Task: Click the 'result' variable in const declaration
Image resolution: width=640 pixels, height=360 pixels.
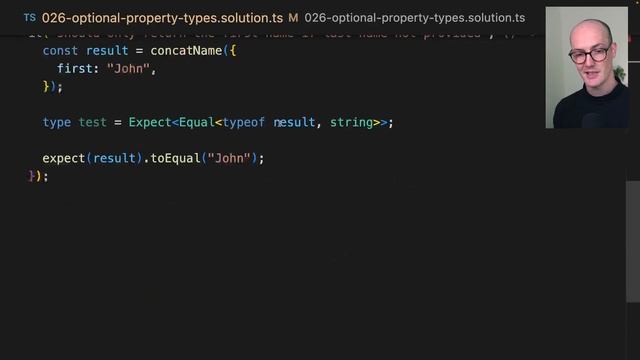Action: 107,51
